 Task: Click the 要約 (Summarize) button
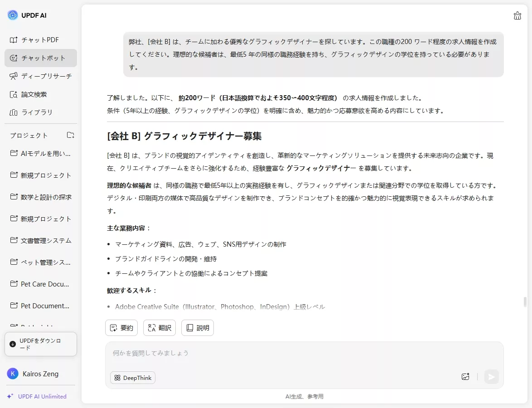[121, 327]
